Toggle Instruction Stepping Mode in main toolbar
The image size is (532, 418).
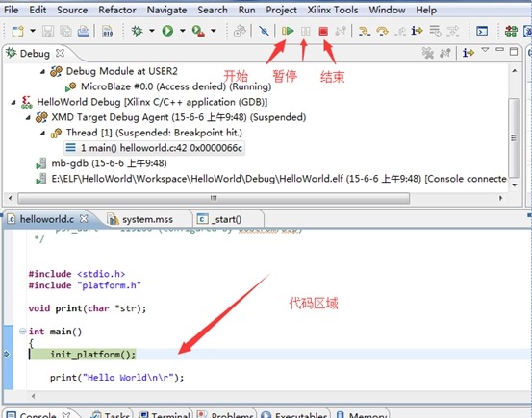coord(417,31)
